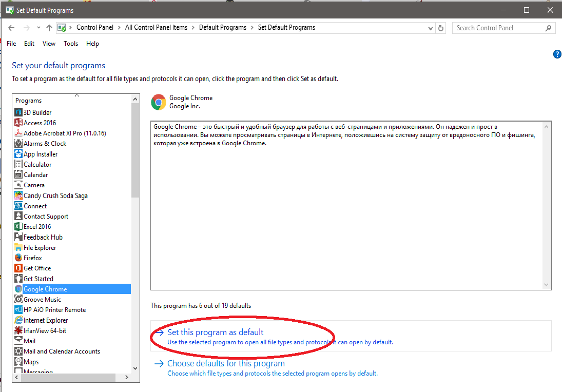Viewport: 562px width, 392px height.
Task: Click Programs list scroll down arrow
Action: [135, 368]
